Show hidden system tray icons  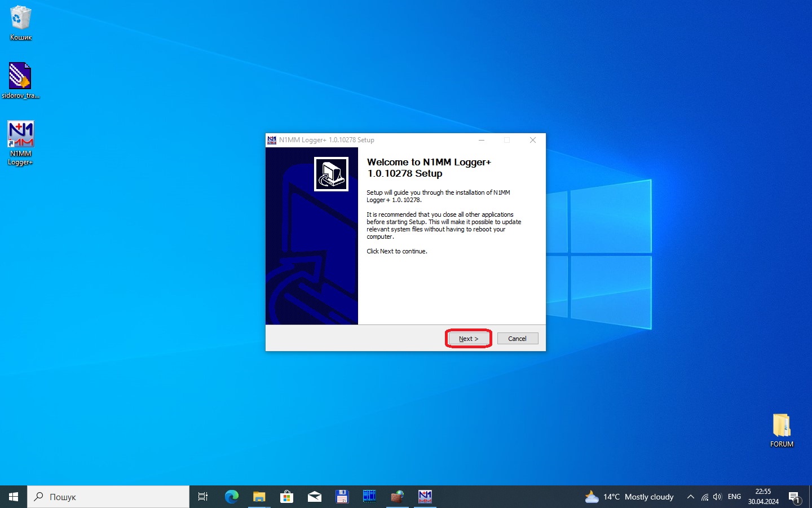click(x=690, y=497)
